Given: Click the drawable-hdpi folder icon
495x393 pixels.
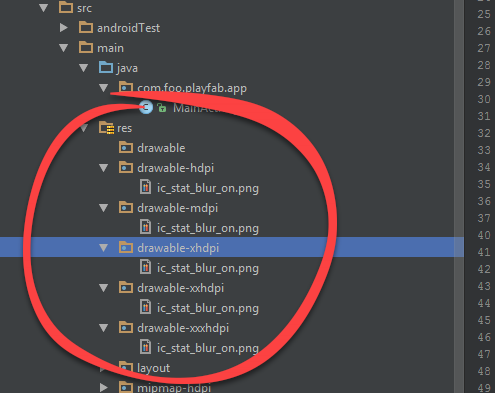Looking at the screenshot, I should coord(126,167).
